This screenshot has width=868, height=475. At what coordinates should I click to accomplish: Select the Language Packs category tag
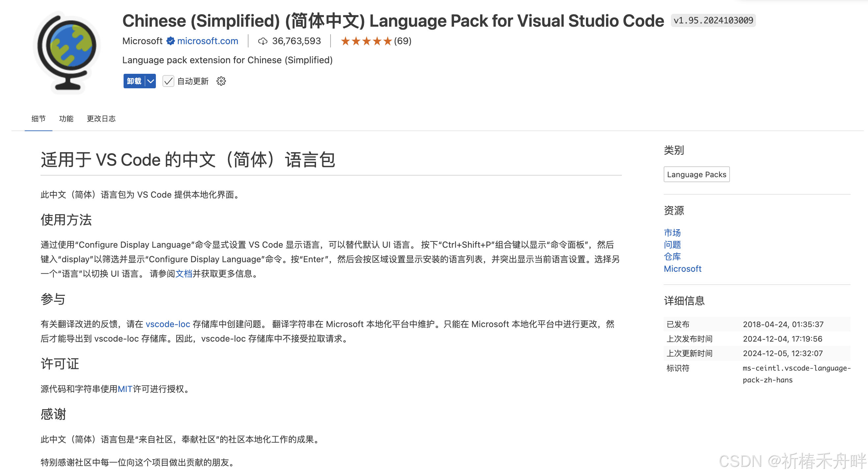click(x=697, y=175)
